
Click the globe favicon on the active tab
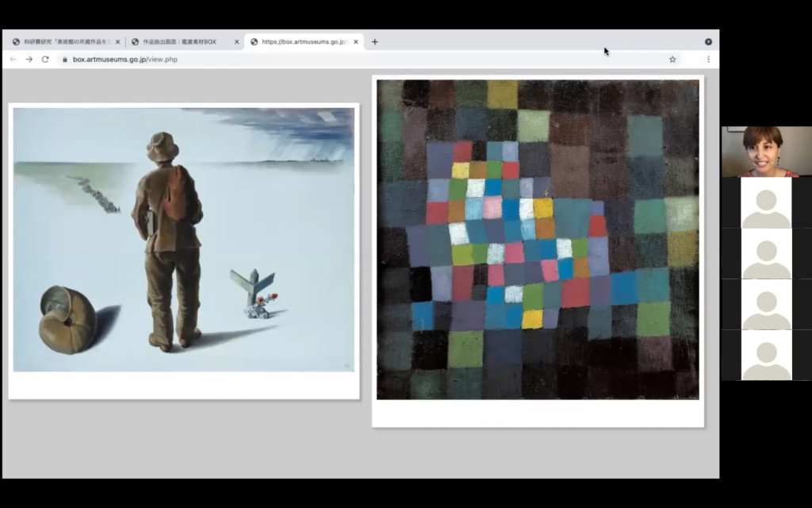click(x=254, y=41)
